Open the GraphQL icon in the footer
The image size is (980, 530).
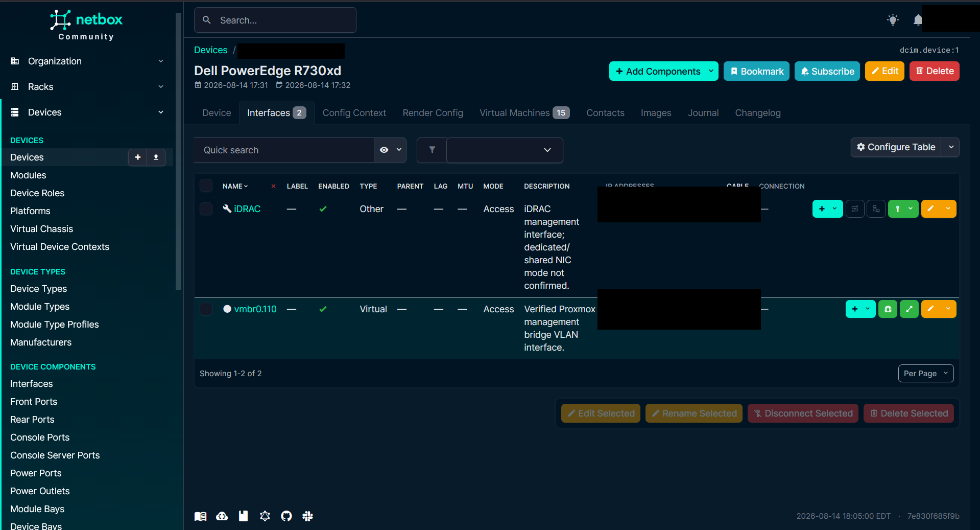[265, 516]
